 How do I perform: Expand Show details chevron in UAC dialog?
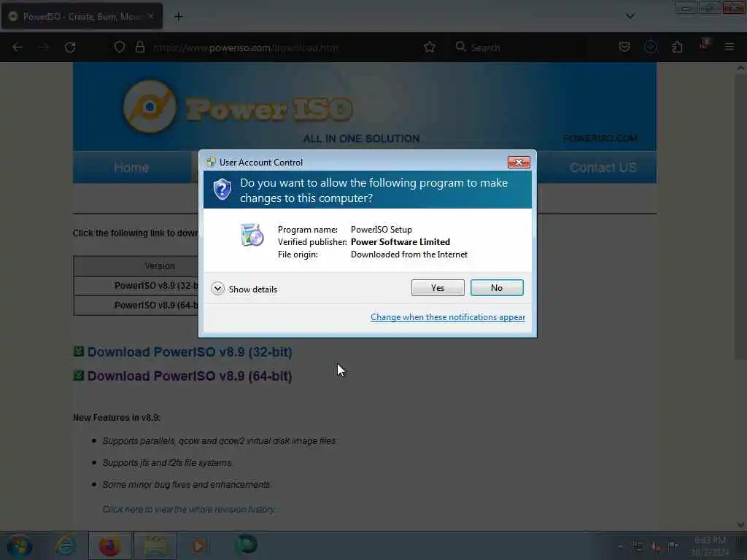pos(217,289)
